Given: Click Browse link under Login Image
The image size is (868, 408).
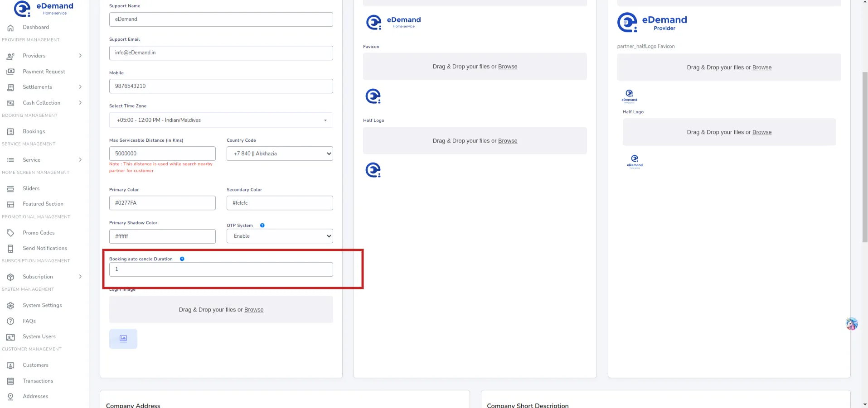Looking at the screenshot, I should [253, 310].
